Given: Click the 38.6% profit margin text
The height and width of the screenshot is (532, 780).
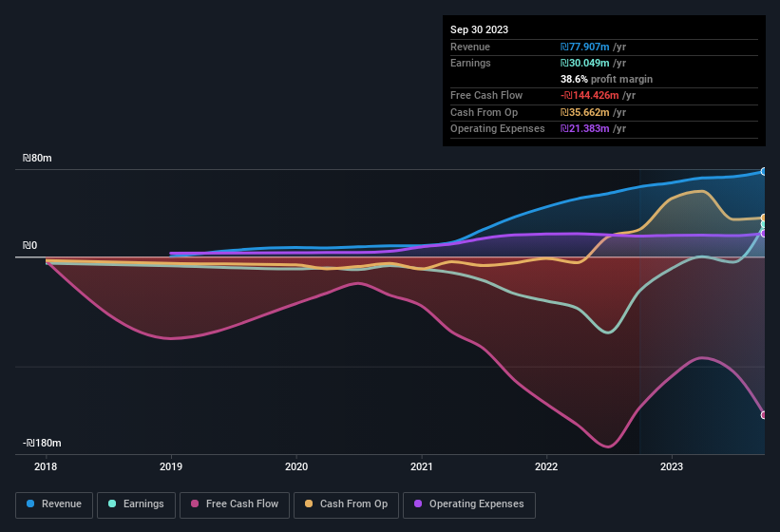Looking at the screenshot, I should (x=606, y=79).
